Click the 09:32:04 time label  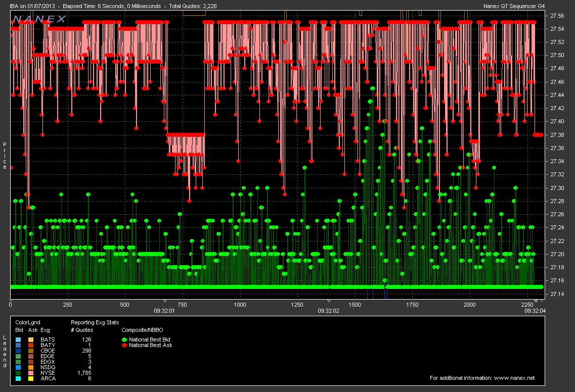pyautogui.click(x=535, y=311)
